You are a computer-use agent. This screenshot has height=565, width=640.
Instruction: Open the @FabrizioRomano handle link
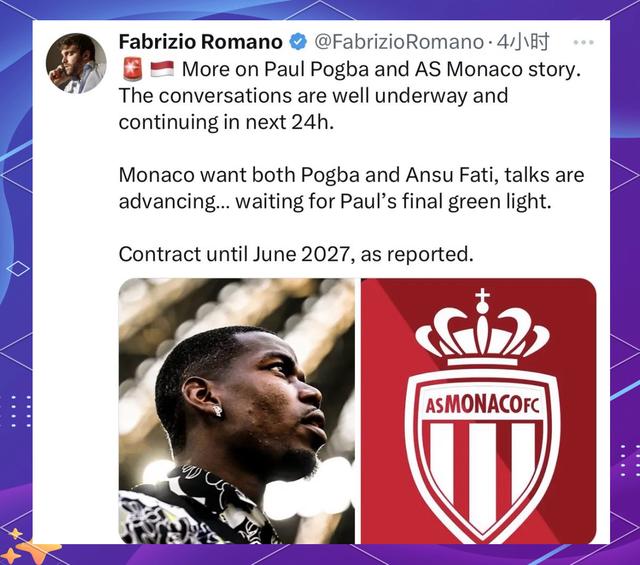tap(400, 42)
